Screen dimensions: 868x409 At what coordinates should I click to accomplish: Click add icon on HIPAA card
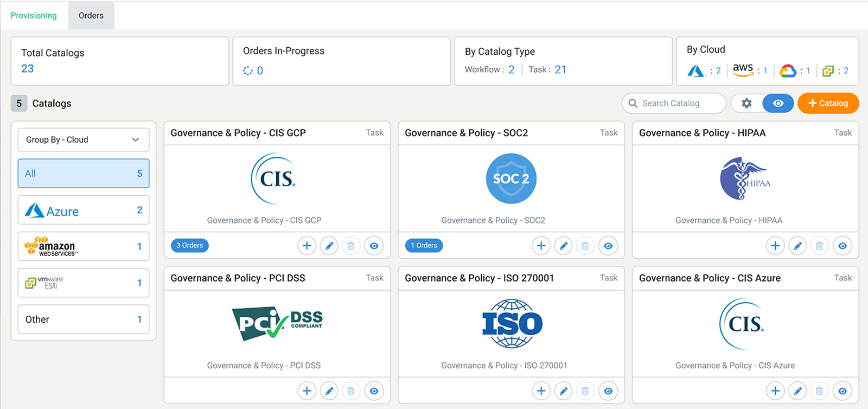pyautogui.click(x=775, y=246)
